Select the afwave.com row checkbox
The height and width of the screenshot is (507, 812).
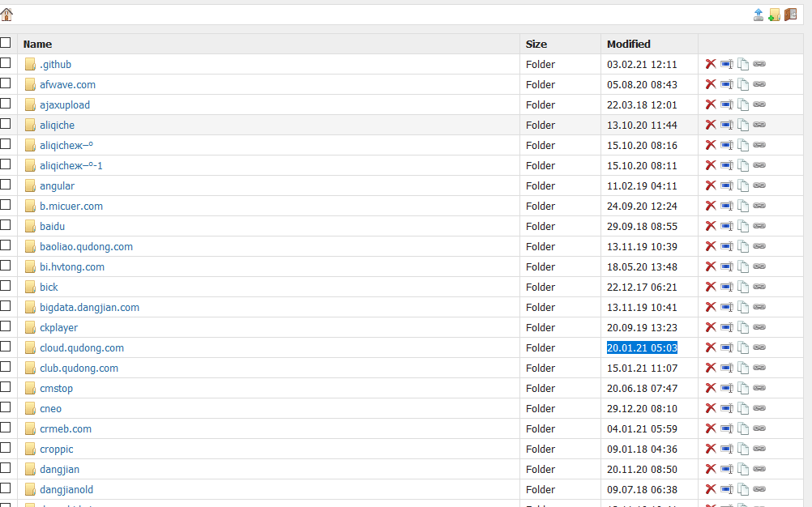[x=5, y=83]
